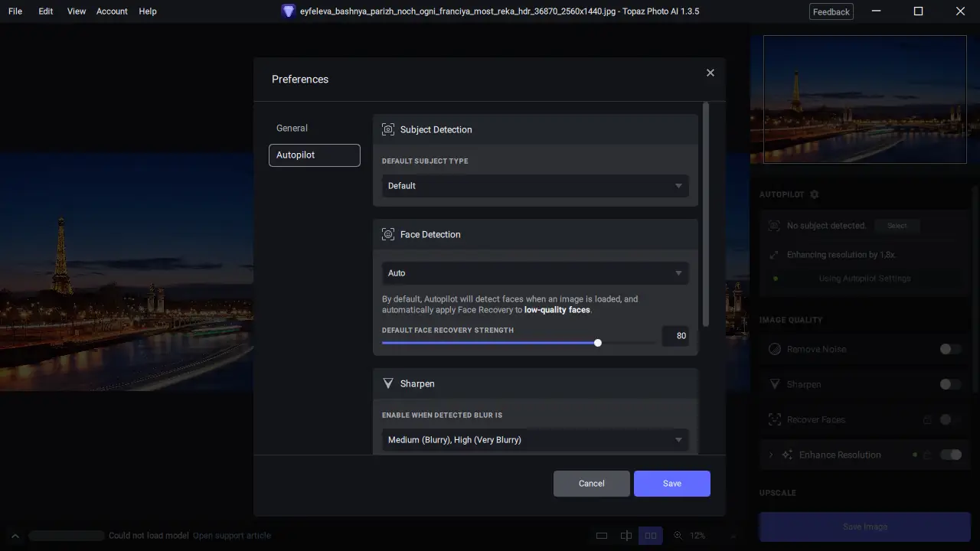Image resolution: width=980 pixels, height=551 pixels.
Task: Expand the bottom panel with the up chevron
Action: (15, 536)
